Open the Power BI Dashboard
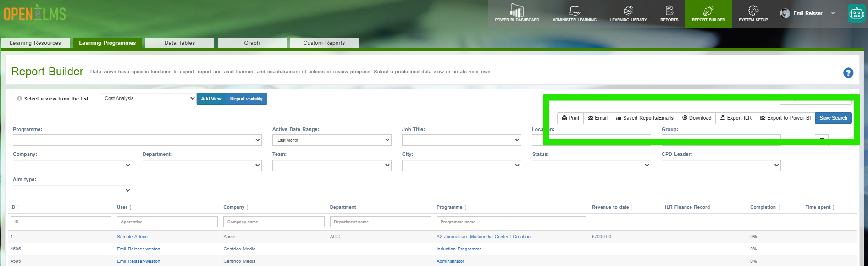The width and height of the screenshot is (868, 266). click(517, 13)
